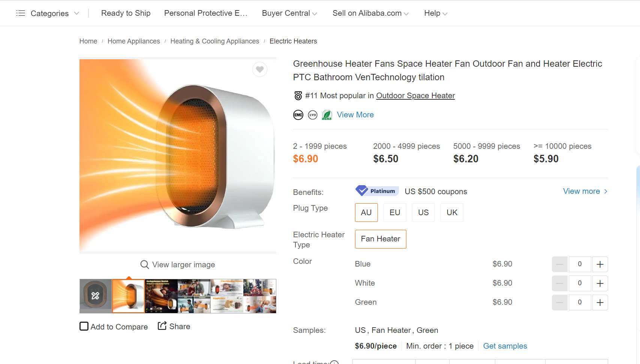This screenshot has height=364, width=640.
Task: Click the Categories list icon
Action: (21, 13)
